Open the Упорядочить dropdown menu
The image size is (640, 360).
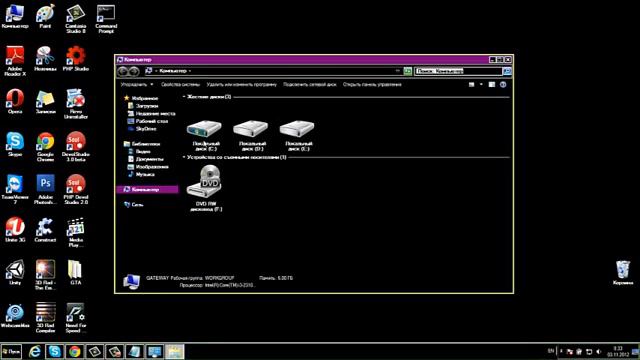pyautogui.click(x=137, y=84)
